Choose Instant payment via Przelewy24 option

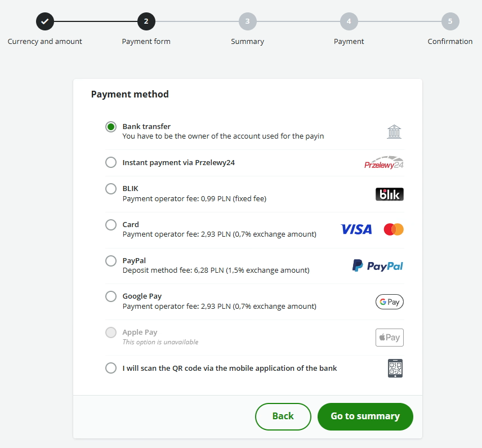pyautogui.click(x=111, y=162)
